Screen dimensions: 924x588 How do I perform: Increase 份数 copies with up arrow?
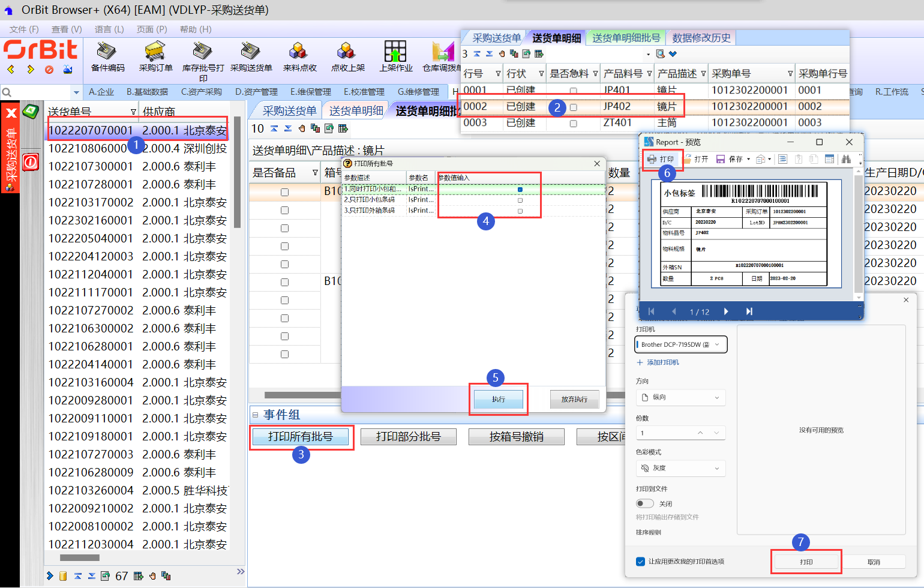[x=700, y=433]
